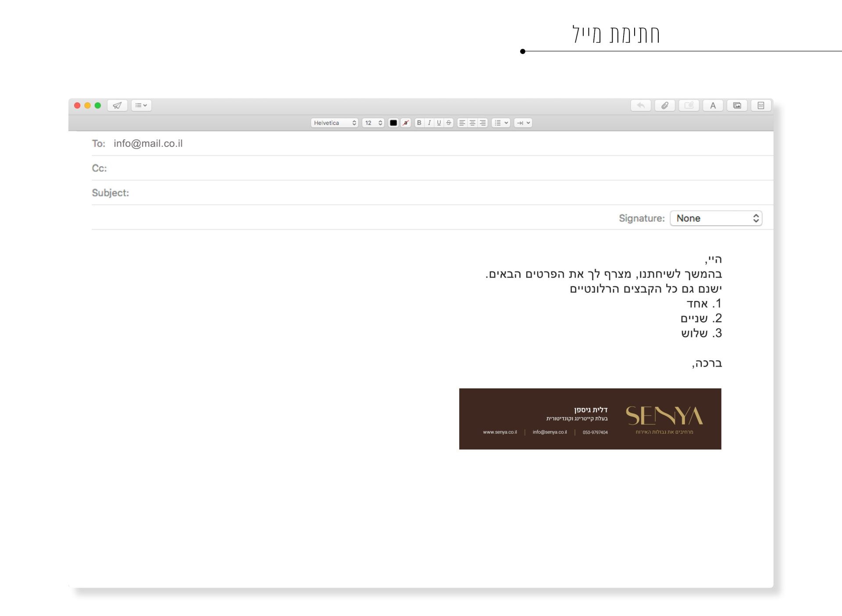Pick the black text color swatch
The width and height of the screenshot is (842, 616).
click(393, 123)
